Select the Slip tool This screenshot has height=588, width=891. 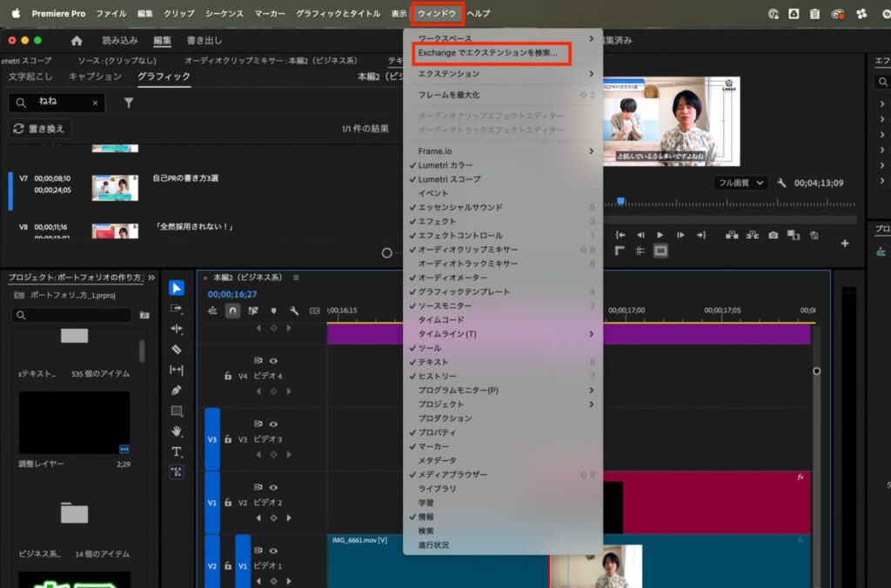(176, 370)
